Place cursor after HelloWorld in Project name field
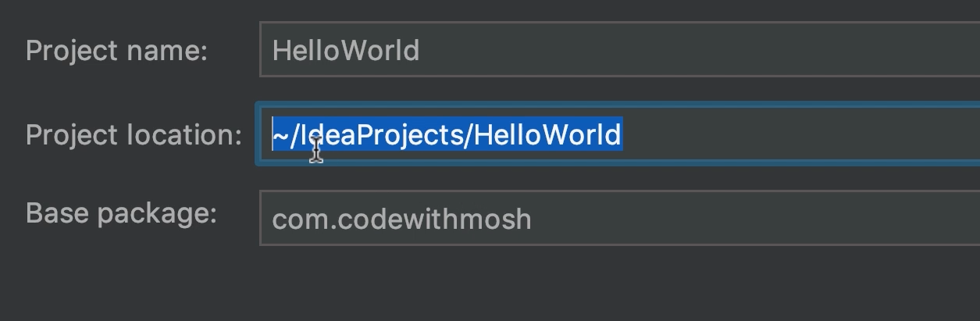Image resolution: width=980 pixels, height=321 pixels. (x=421, y=51)
